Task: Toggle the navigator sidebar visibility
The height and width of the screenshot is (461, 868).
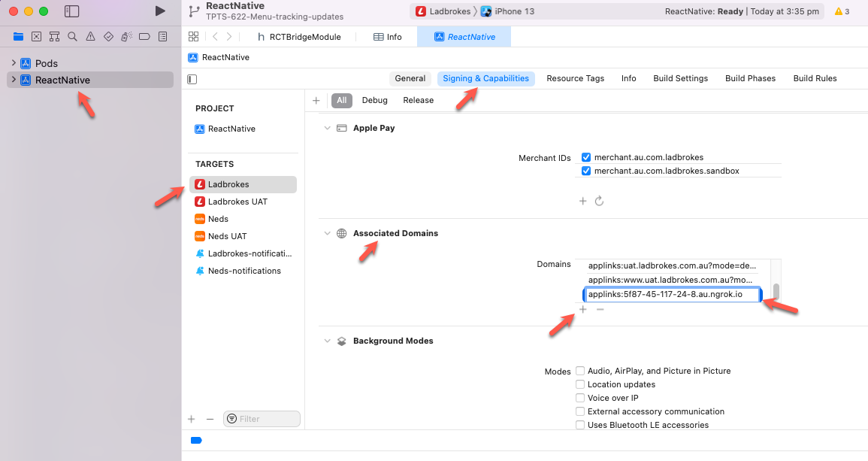Action: [x=72, y=11]
